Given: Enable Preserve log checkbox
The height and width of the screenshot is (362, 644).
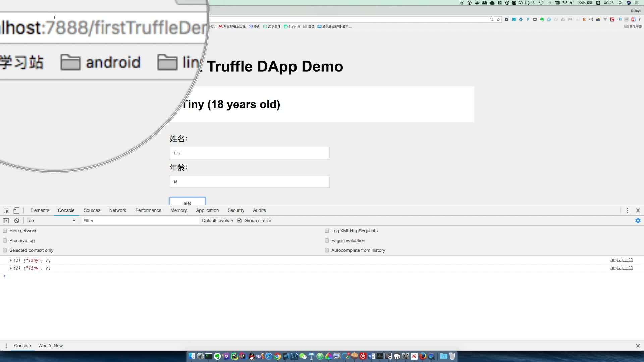Looking at the screenshot, I should 5,240.
